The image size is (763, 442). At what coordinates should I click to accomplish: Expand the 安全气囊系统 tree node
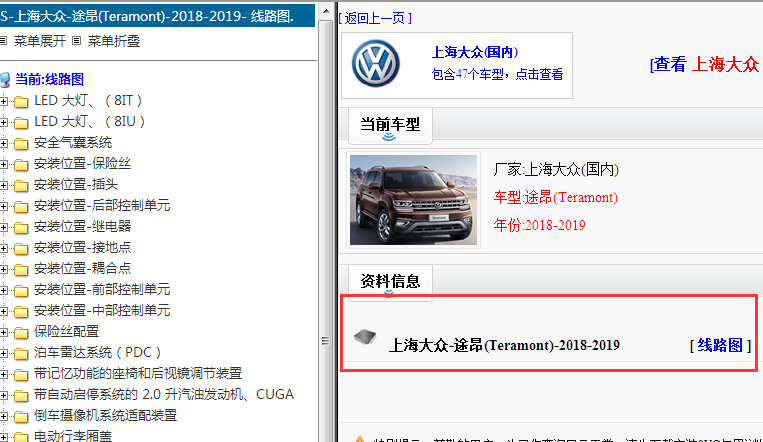pyautogui.click(x=3, y=143)
